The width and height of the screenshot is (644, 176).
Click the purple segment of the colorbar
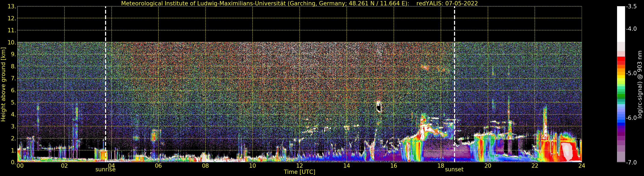[621, 132]
